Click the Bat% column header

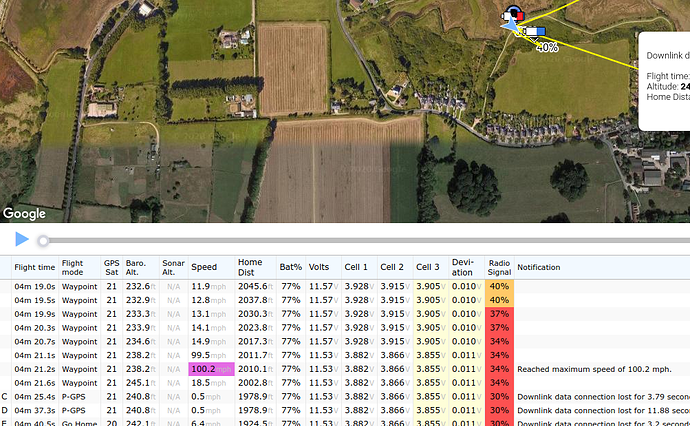290,267
